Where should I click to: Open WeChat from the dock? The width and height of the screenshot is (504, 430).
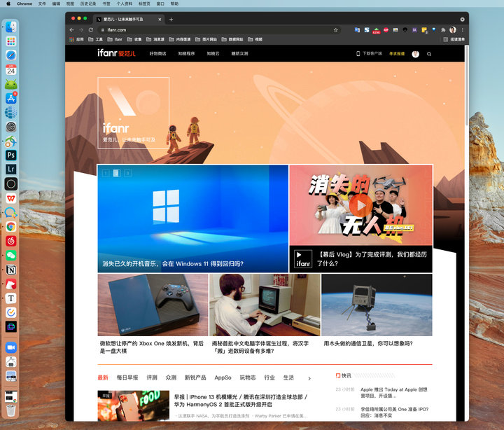tap(11, 256)
